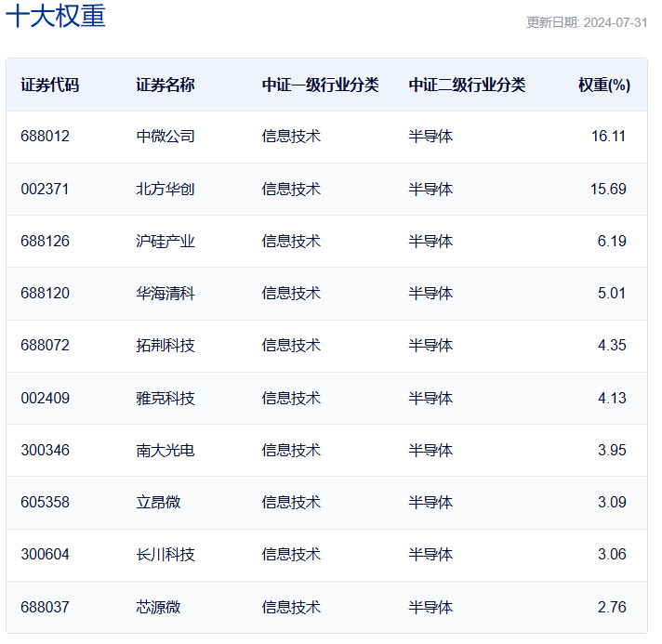
Task: Click the 中证二级行业分类 column header
Action: point(467,85)
